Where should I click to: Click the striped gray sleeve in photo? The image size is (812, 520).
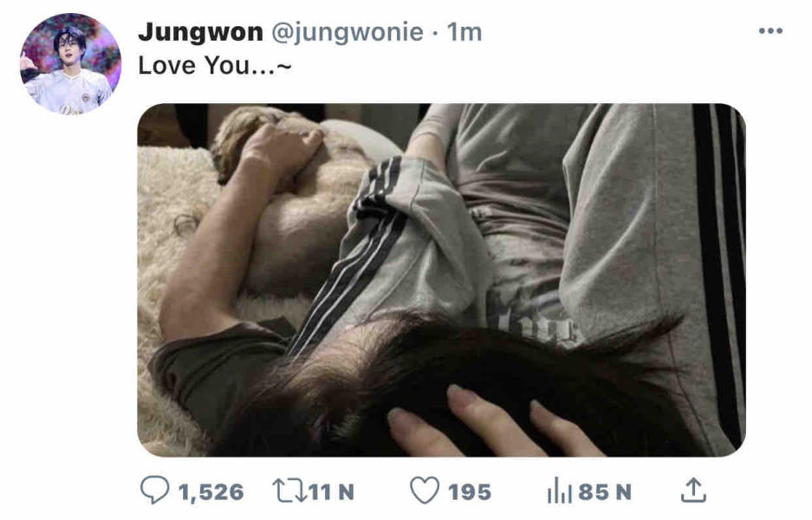point(388,244)
